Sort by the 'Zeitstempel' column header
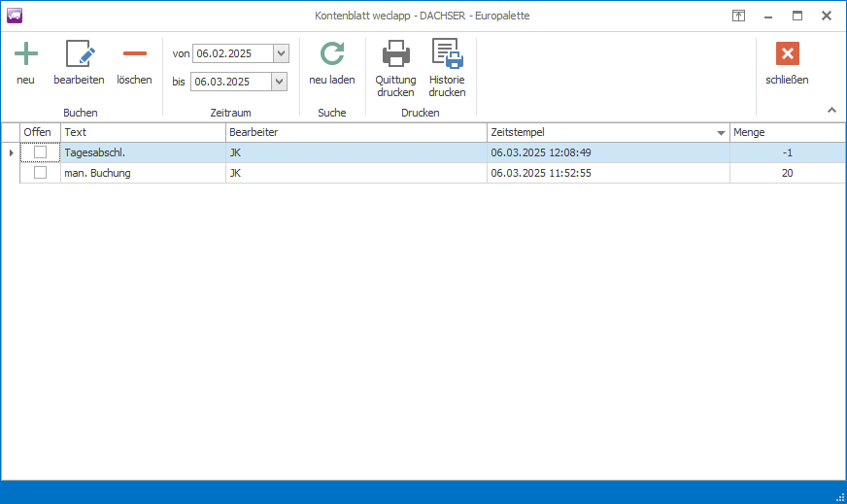The image size is (847, 504). tap(602, 132)
